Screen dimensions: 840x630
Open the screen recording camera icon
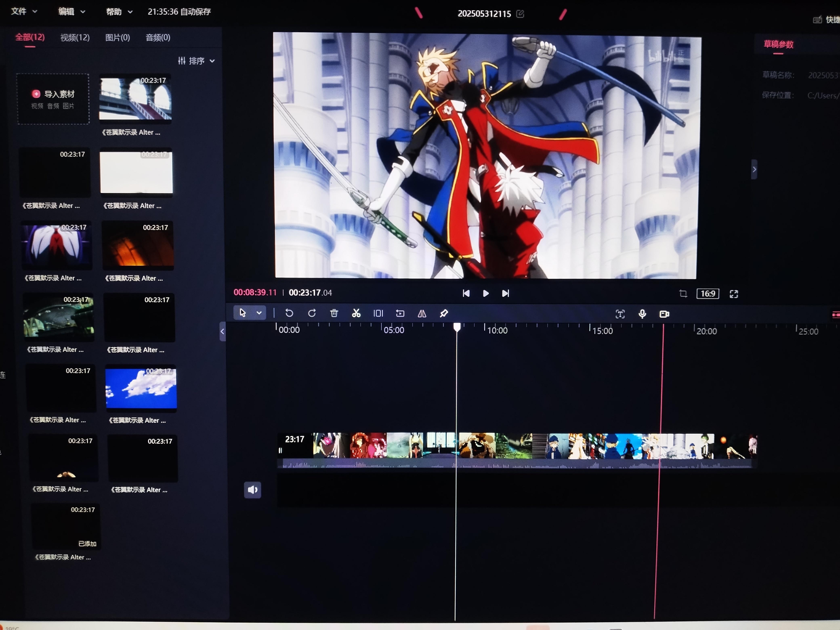tap(665, 314)
